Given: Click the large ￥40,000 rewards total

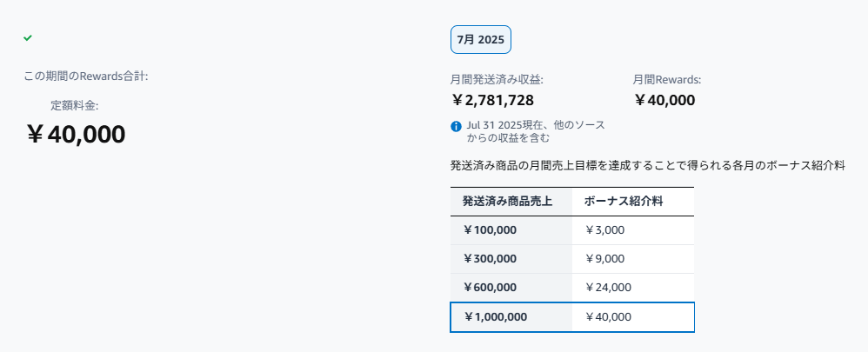Looking at the screenshot, I should (x=76, y=135).
